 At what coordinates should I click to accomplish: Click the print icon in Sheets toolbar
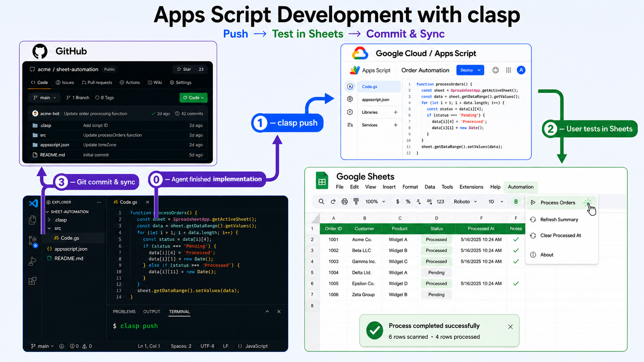[x=345, y=202]
